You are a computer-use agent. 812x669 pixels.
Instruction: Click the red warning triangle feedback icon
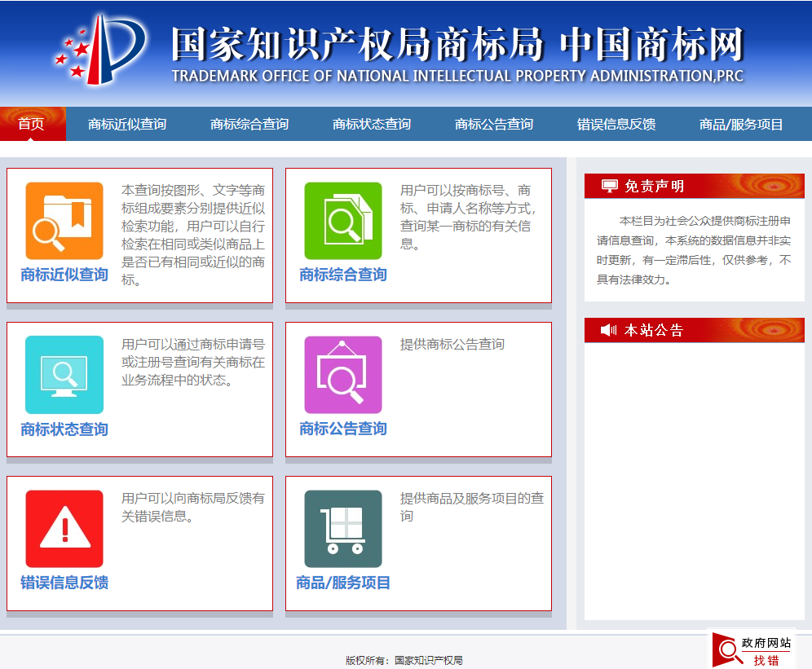[64, 528]
